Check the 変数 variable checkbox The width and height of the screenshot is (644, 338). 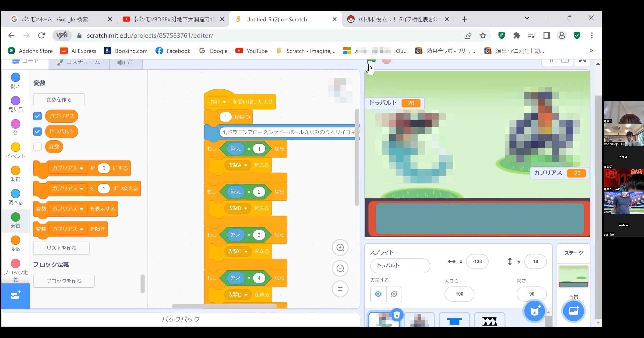point(37,147)
